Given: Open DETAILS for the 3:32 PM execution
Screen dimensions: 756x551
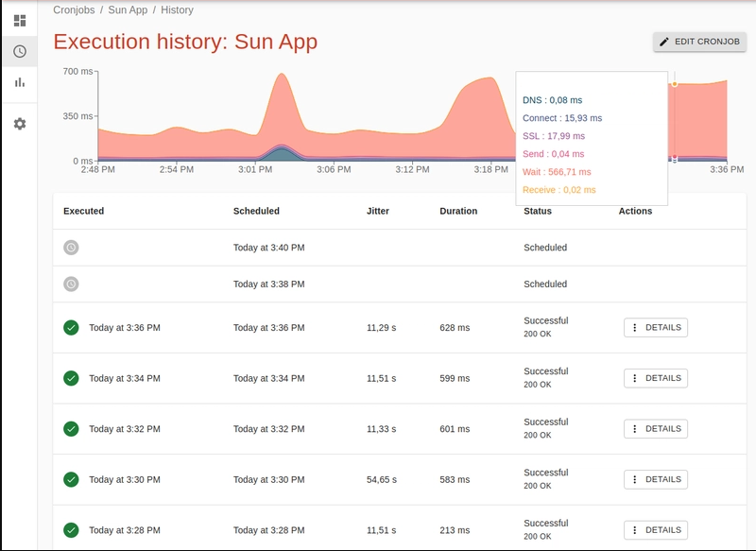Looking at the screenshot, I should point(656,429).
